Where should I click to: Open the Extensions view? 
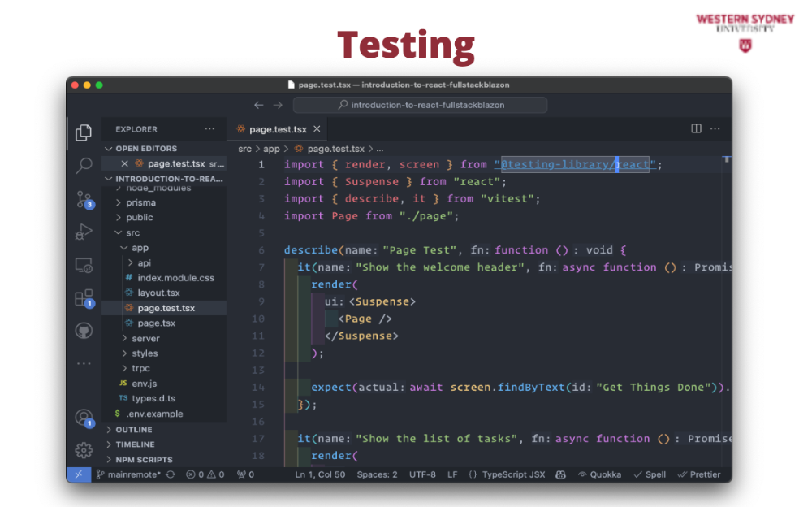84,298
